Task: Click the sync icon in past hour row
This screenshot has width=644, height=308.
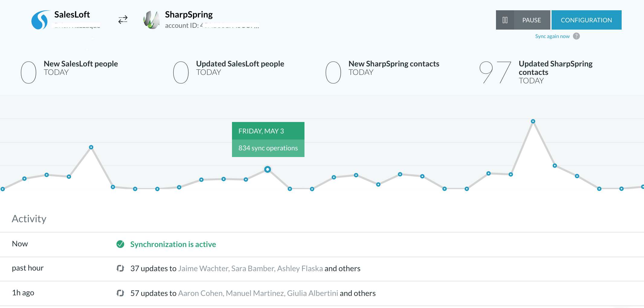Action: [x=120, y=268]
